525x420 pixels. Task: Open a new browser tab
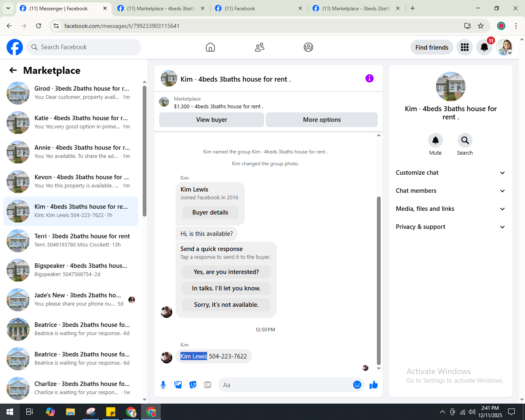point(413,8)
